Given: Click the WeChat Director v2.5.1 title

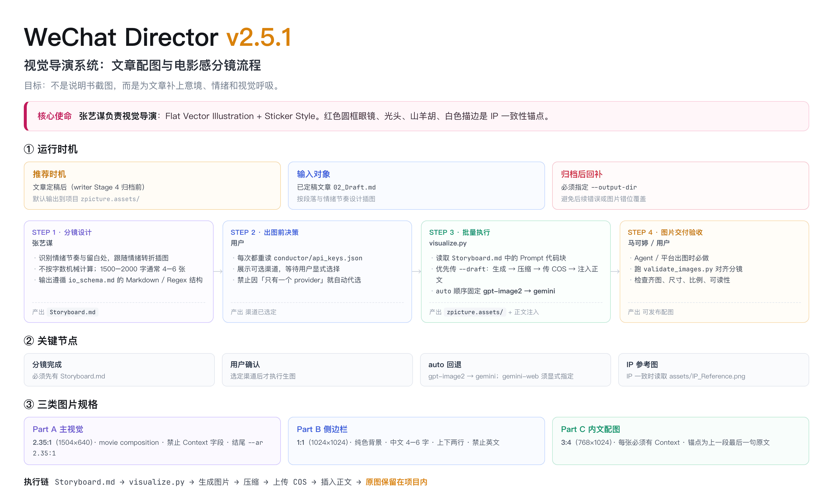Looking at the screenshot, I should click(x=158, y=37).
